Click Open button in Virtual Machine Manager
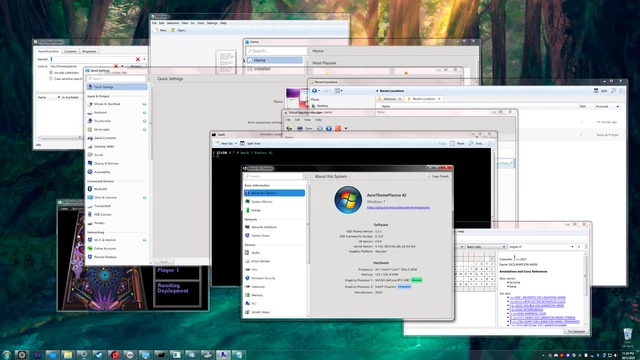This screenshot has width=640, height=360. tap(305, 129)
